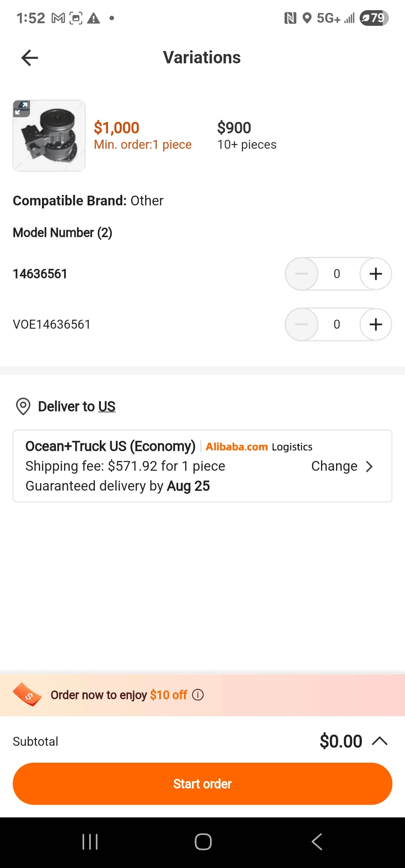
Task: Decrease quantity for VOE14636561
Action: tap(301, 325)
